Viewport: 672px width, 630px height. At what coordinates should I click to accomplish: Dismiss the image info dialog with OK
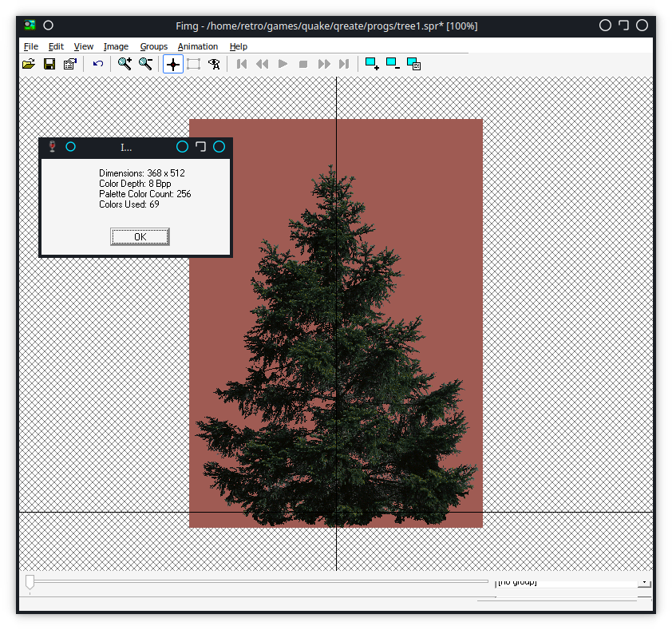(x=140, y=236)
